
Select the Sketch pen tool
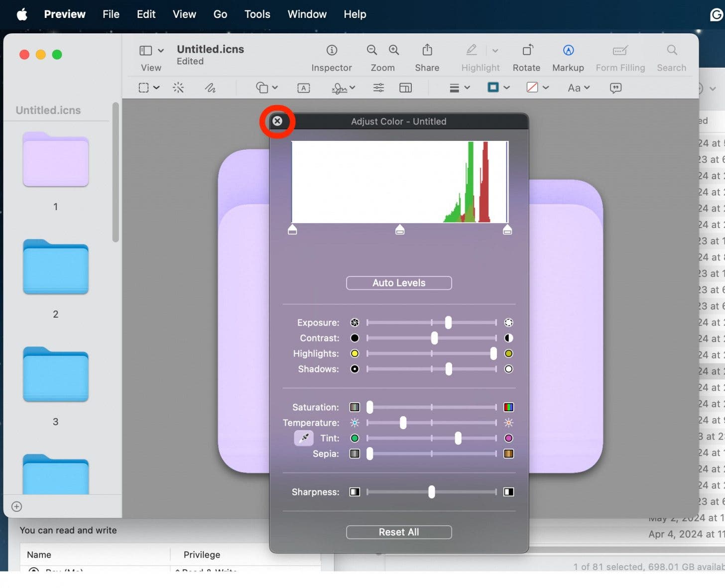tap(210, 88)
